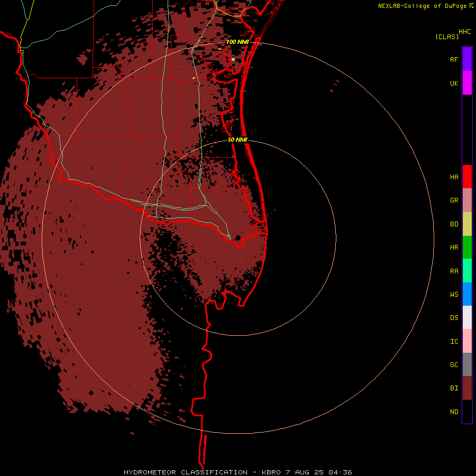The width and height of the screenshot is (476, 476).
Task: Click the RF legend label
Action: (x=454, y=60)
